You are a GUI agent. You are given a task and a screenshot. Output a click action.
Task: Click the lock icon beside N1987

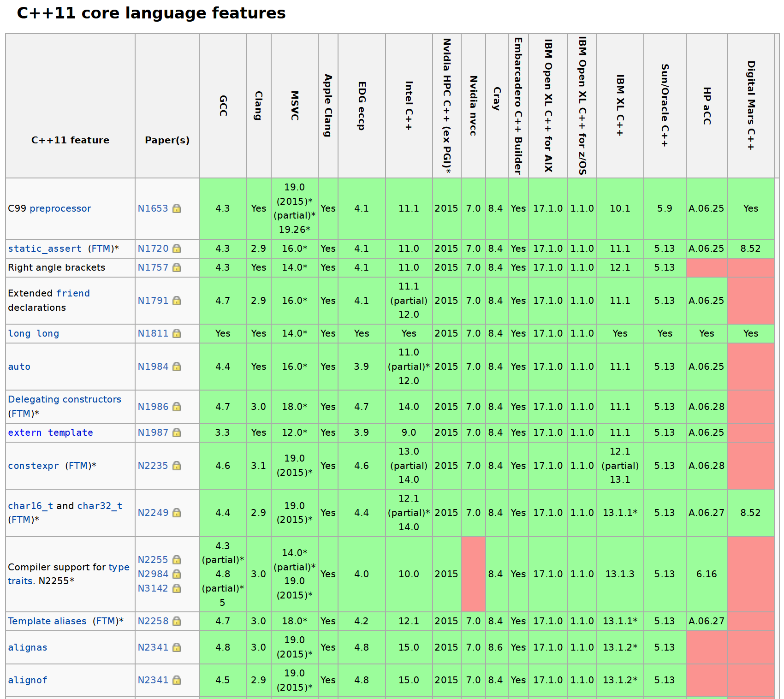point(177,432)
